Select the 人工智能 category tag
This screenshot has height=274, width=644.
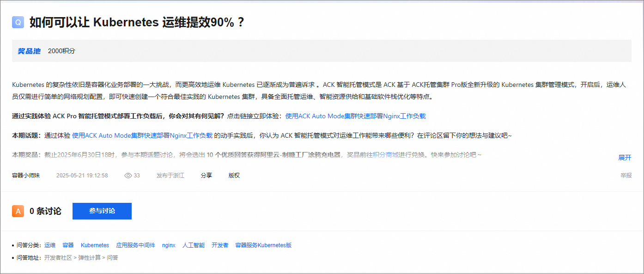point(194,245)
